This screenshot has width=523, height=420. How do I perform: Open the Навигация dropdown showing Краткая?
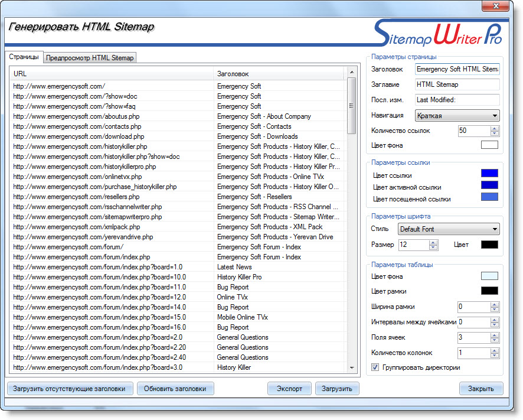pos(457,116)
